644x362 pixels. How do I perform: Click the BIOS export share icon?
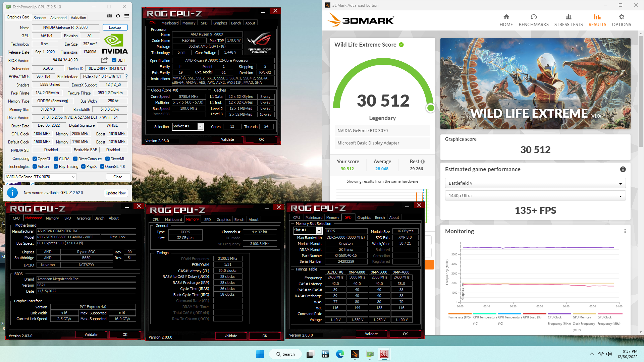pyautogui.click(x=105, y=60)
